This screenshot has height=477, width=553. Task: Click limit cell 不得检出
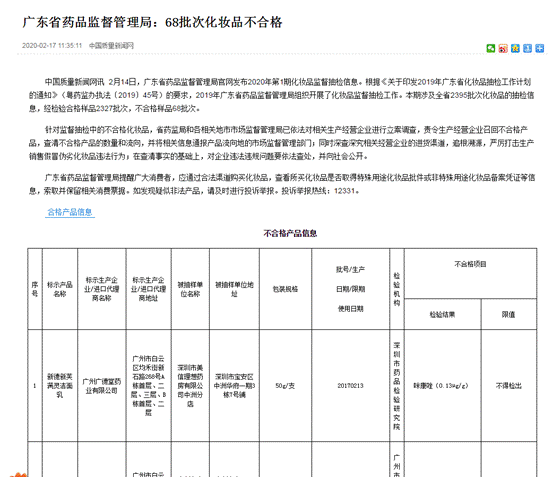[509, 386]
